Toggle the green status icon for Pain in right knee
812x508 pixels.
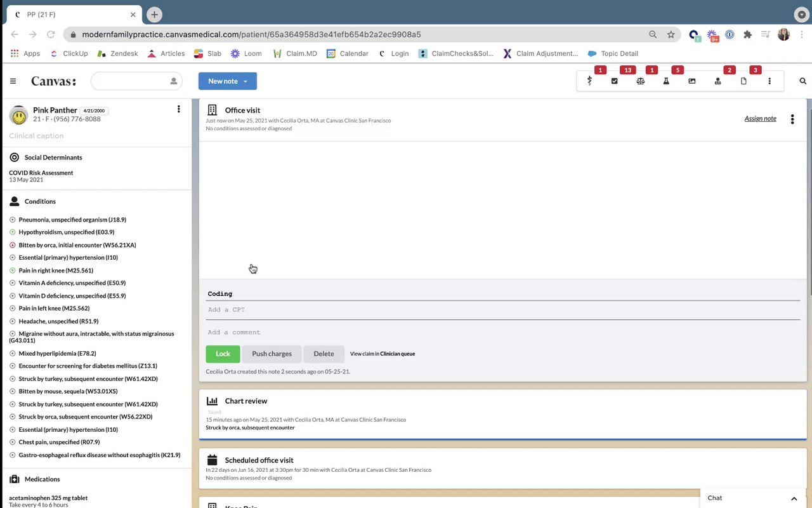click(x=13, y=271)
